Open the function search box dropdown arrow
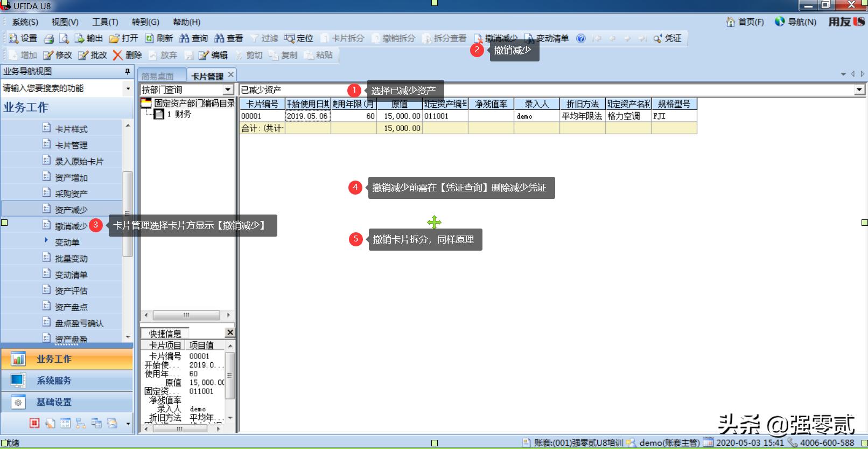The height and width of the screenshot is (449, 868). click(x=128, y=88)
